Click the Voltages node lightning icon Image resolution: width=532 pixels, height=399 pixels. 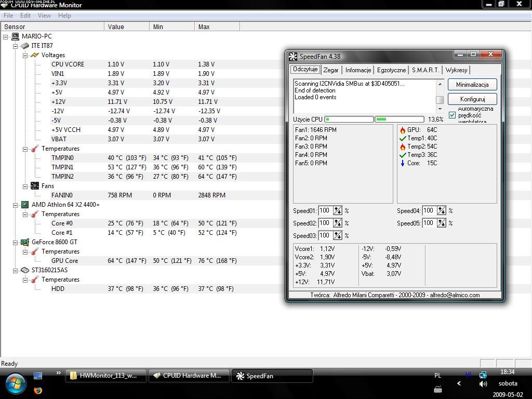click(35, 55)
